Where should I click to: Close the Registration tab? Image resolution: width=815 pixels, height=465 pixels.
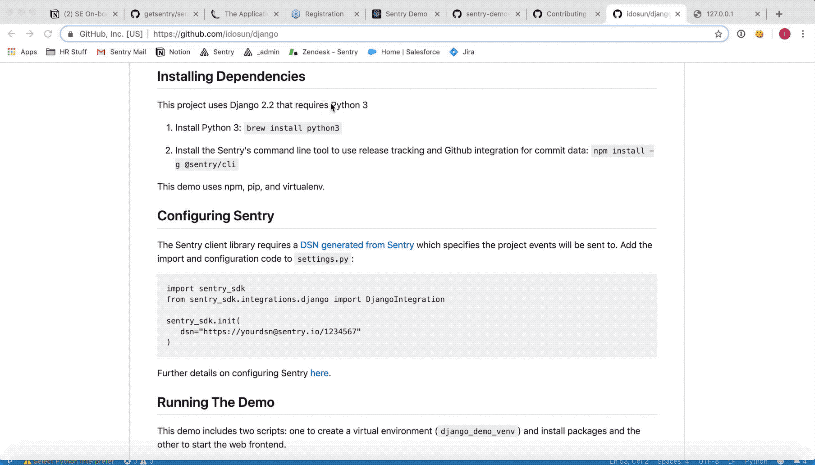(357, 14)
